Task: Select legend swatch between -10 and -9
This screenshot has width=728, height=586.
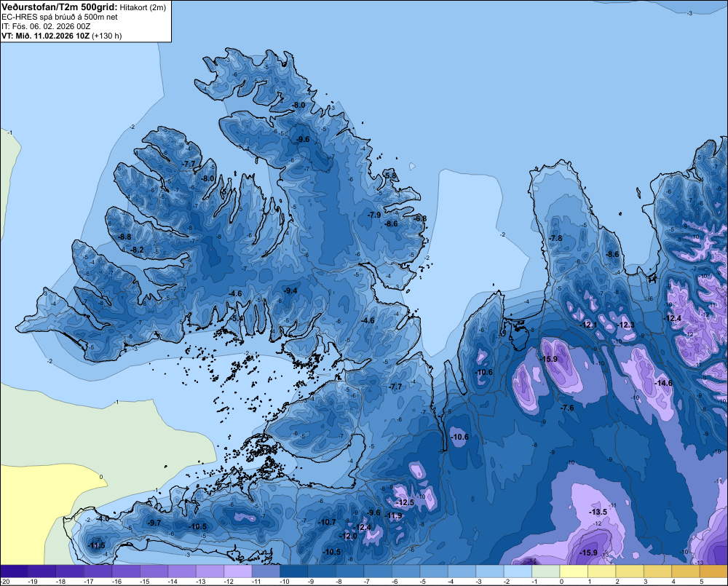Action: pos(294,571)
